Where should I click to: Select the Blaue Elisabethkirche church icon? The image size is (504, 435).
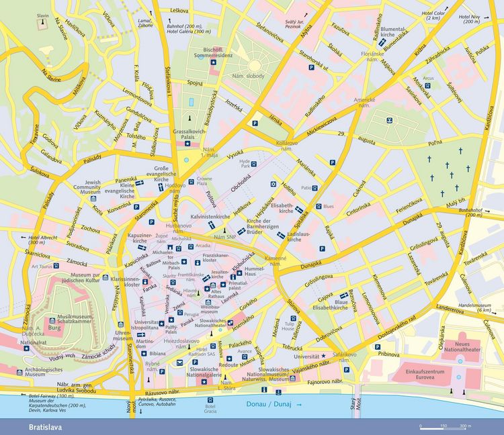[344, 295]
